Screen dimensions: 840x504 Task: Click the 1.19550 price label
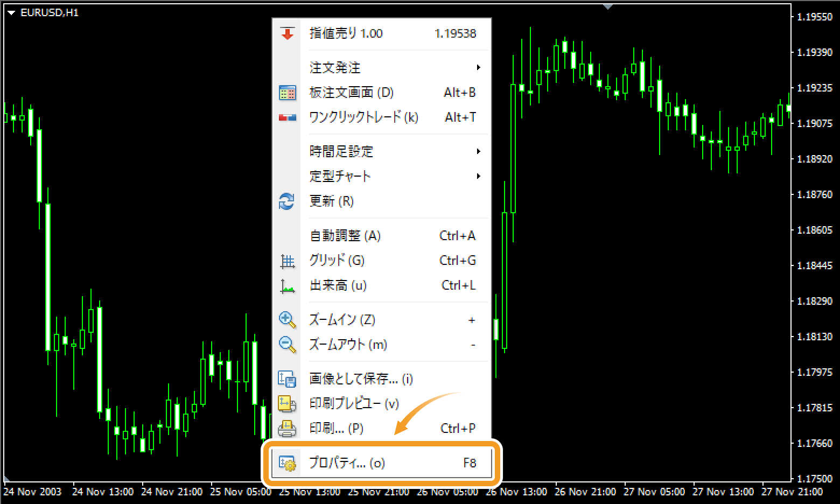[x=815, y=17]
